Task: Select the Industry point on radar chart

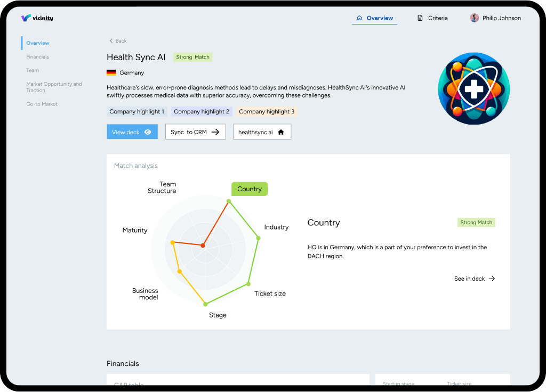Action: click(259, 238)
